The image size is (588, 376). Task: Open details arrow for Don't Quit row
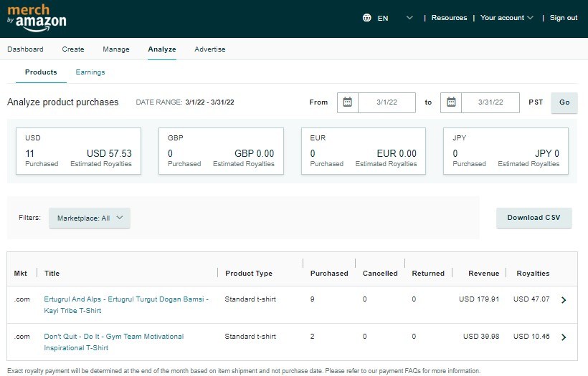[x=563, y=337]
